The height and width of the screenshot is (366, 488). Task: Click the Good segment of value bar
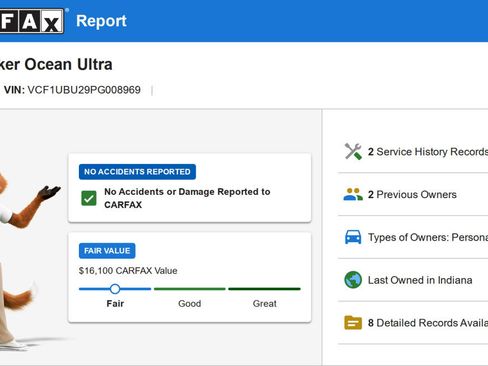[x=190, y=289]
